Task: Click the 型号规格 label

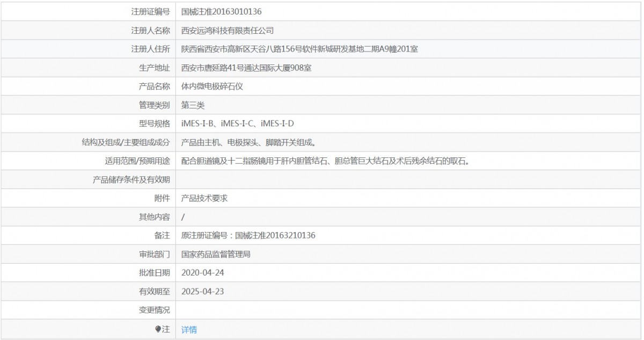Action: 155,124
